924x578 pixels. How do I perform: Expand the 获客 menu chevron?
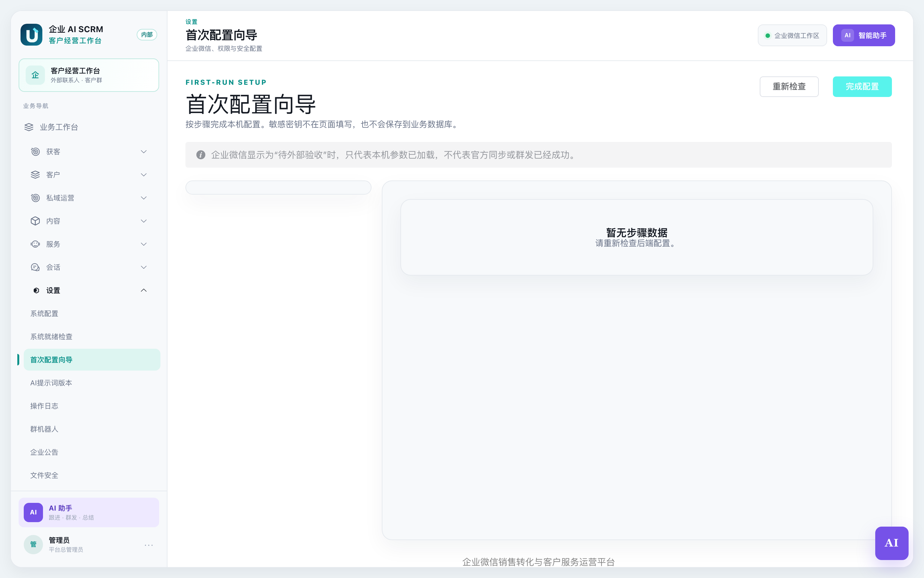[x=143, y=152]
